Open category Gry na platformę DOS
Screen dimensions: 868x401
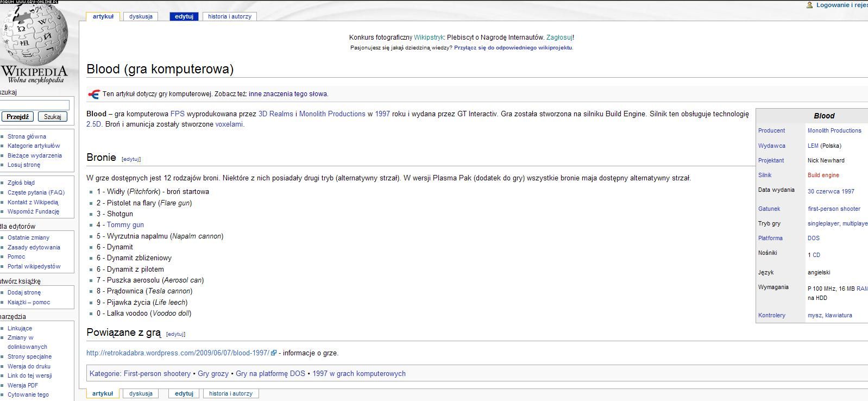[x=270, y=374]
